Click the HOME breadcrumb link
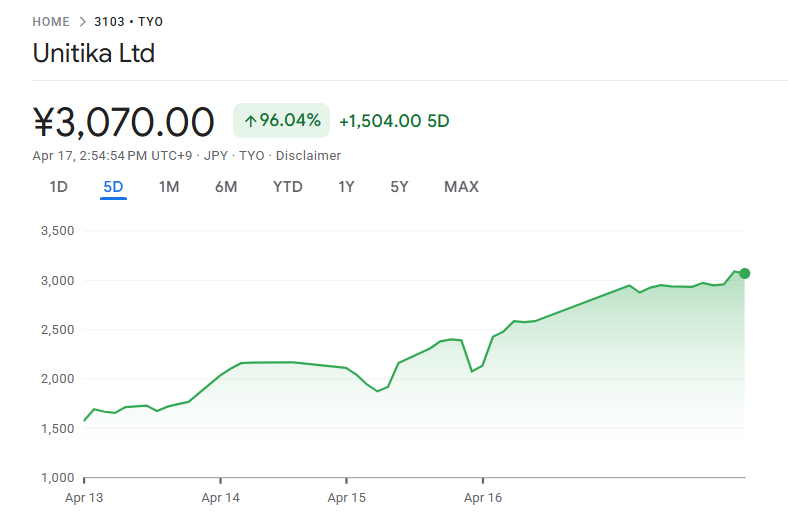 (51, 21)
